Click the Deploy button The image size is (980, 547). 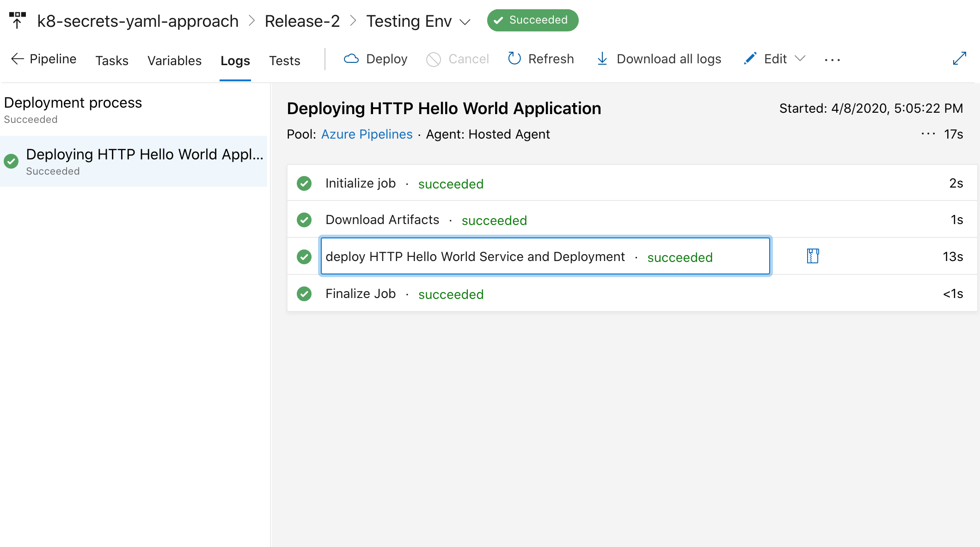click(376, 59)
